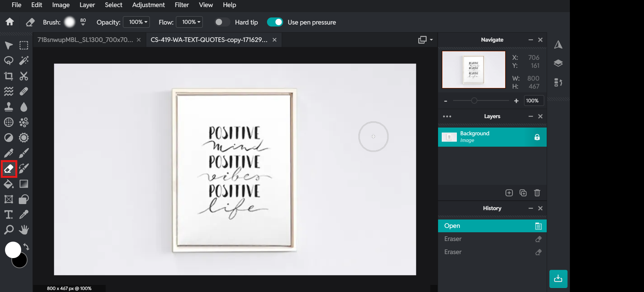Image resolution: width=644 pixels, height=292 pixels.
Task: Unlock the Background layer lock
Action: click(x=537, y=137)
